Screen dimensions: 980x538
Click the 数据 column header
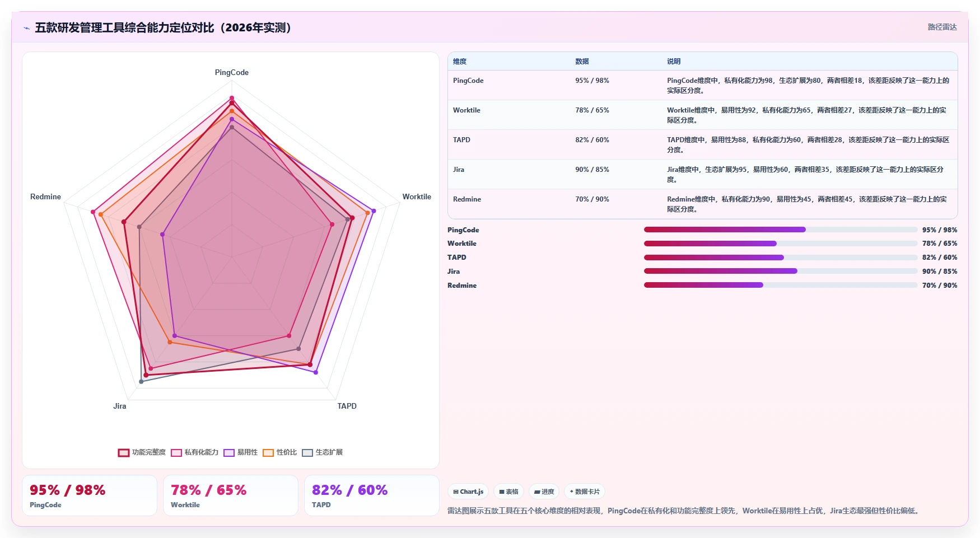[582, 62]
